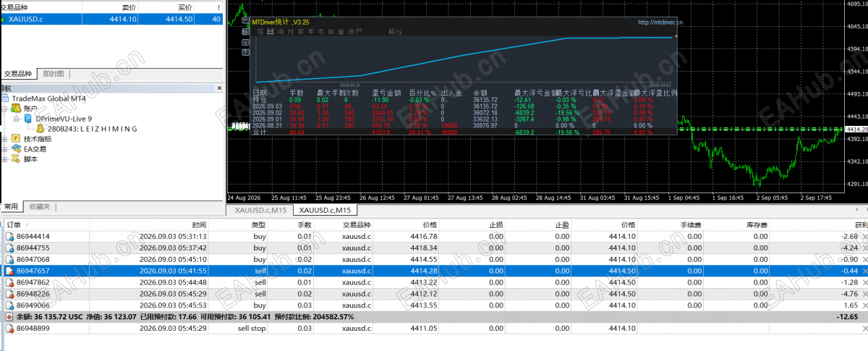Image resolution: width=868 pixels, height=351 pixels.
Task: Click the pending order icon for 86948899
Action: coord(10,328)
